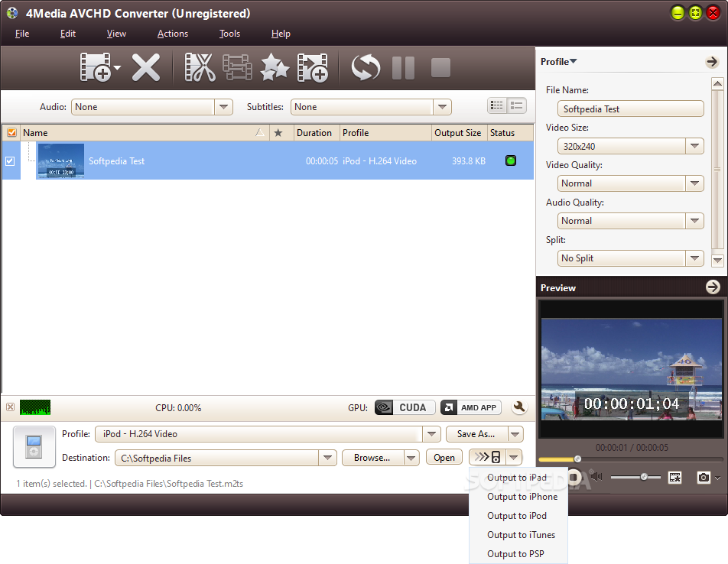Toggle AMD APP GPU acceleration
This screenshot has height=564, width=728.
(471, 407)
